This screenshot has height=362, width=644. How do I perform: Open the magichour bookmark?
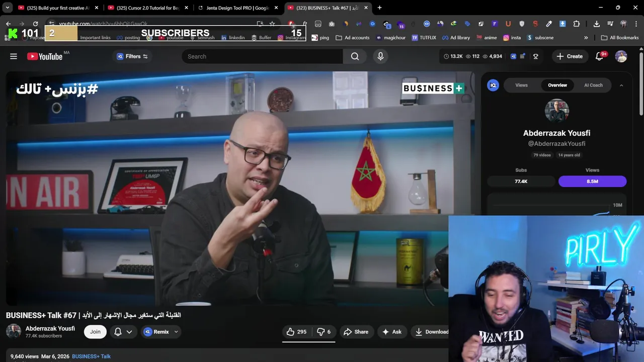390,38
